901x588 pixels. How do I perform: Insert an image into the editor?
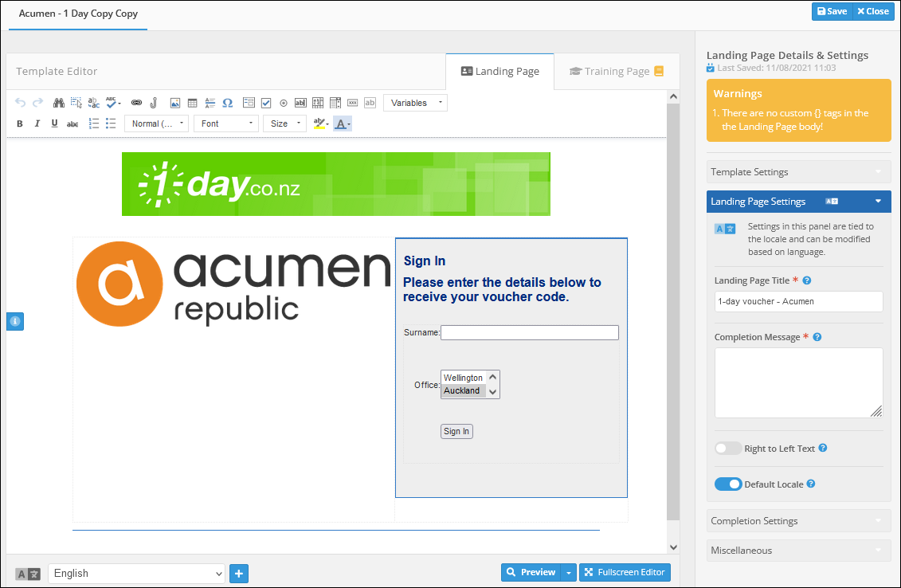tap(175, 103)
